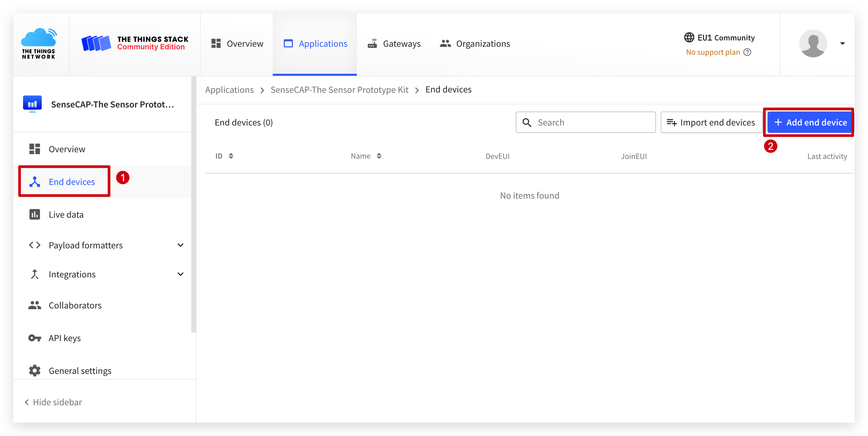Click the Live data chart icon
The height and width of the screenshot is (436, 868).
35,214
